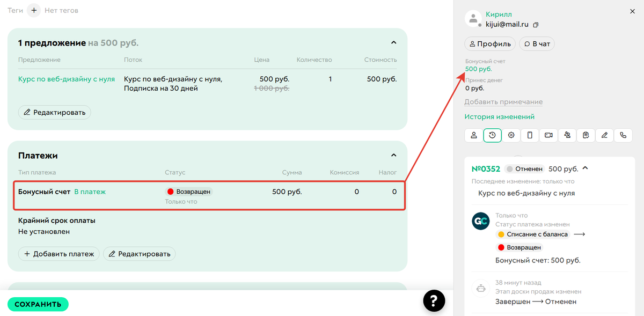This screenshot has height=316, width=644.
Task: Click the robot icon beside the sales board entry
Action: click(481, 288)
